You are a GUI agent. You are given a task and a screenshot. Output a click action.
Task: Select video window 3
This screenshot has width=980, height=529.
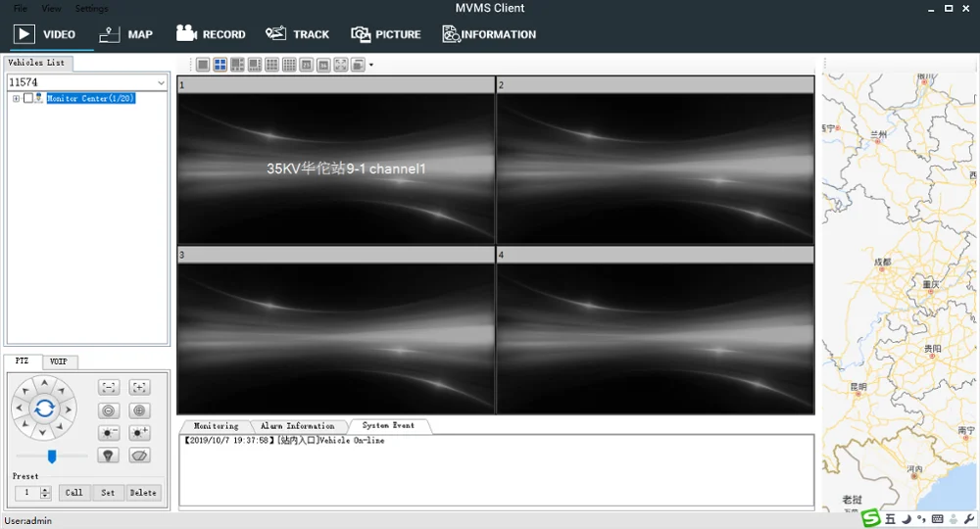pos(335,330)
